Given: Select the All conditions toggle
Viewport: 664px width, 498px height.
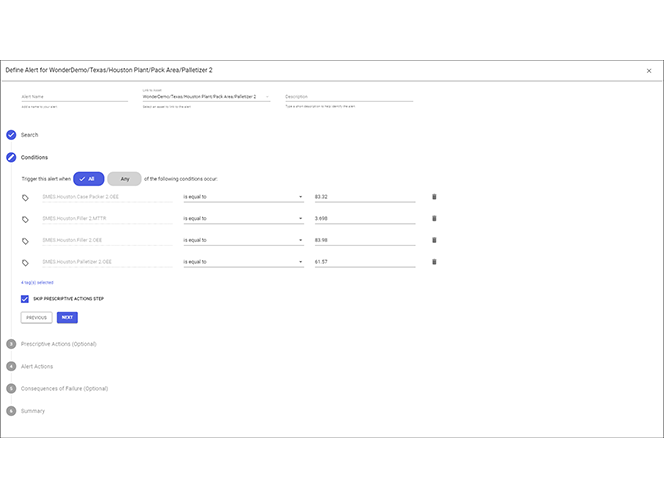Looking at the screenshot, I should point(89,179).
